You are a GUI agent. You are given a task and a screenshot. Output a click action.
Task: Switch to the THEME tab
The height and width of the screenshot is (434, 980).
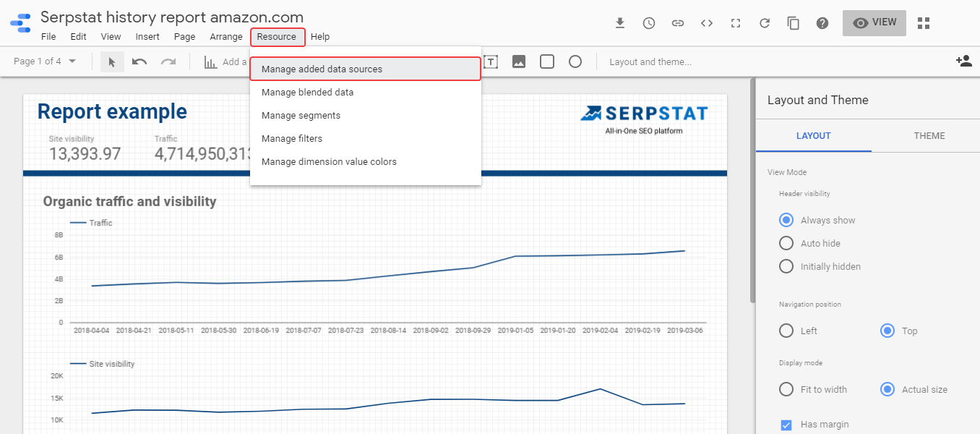coord(929,136)
